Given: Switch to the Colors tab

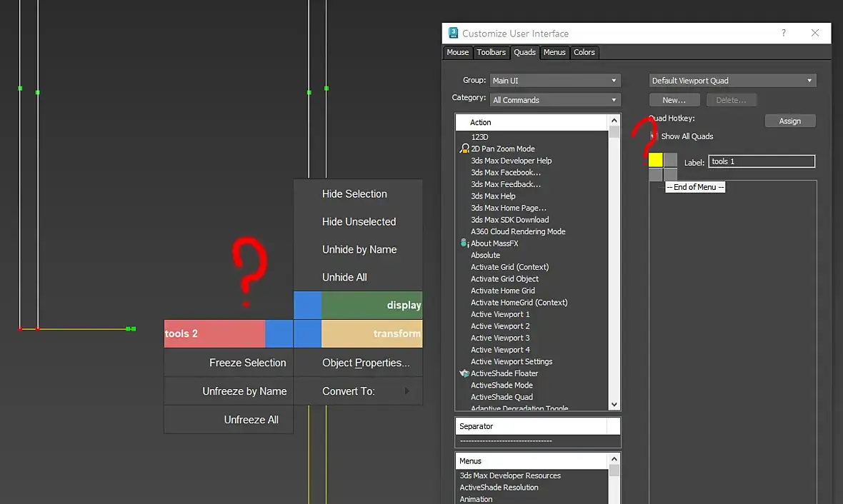Looking at the screenshot, I should coord(584,52).
